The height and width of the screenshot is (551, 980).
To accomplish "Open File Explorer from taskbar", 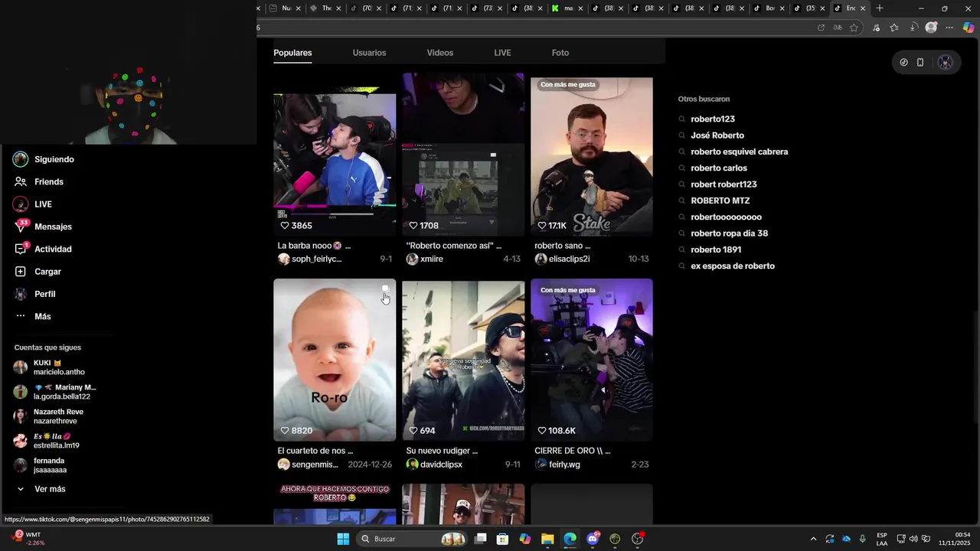I will coord(547,539).
